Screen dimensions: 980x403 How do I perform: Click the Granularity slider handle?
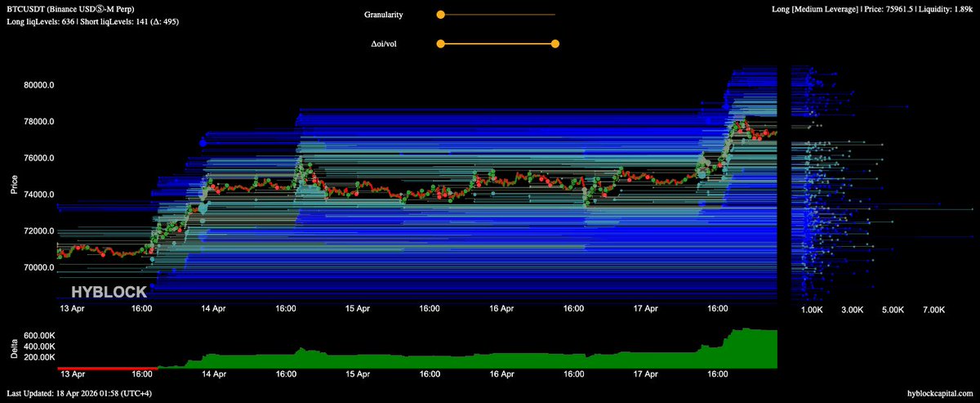tap(440, 15)
